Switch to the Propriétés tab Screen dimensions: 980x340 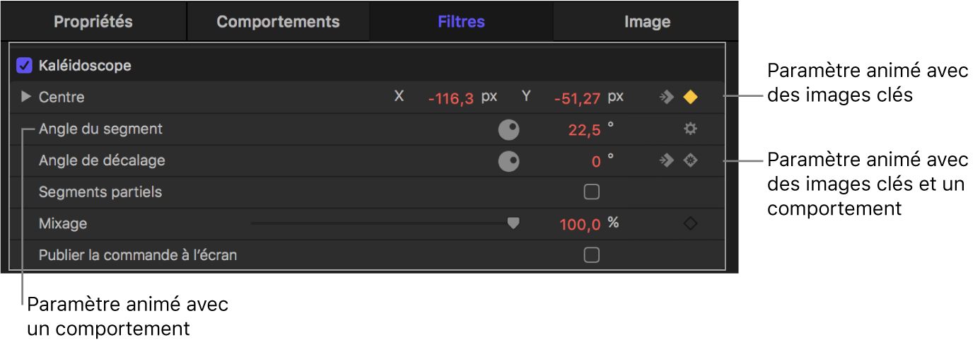pos(93,21)
